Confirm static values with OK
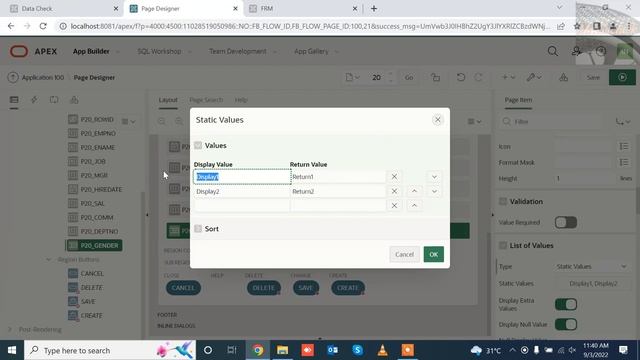Image resolution: width=640 pixels, height=360 pixels. 433,254
